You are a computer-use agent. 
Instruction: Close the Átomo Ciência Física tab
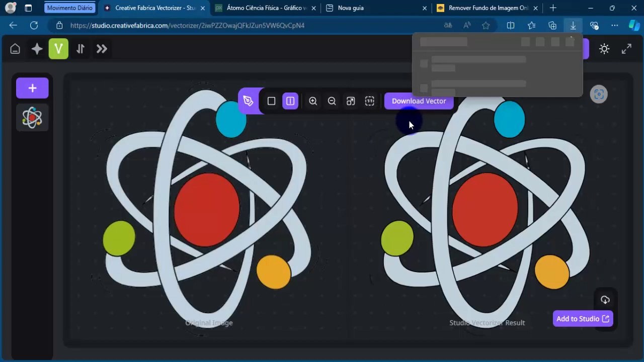(x=313, y=8)
